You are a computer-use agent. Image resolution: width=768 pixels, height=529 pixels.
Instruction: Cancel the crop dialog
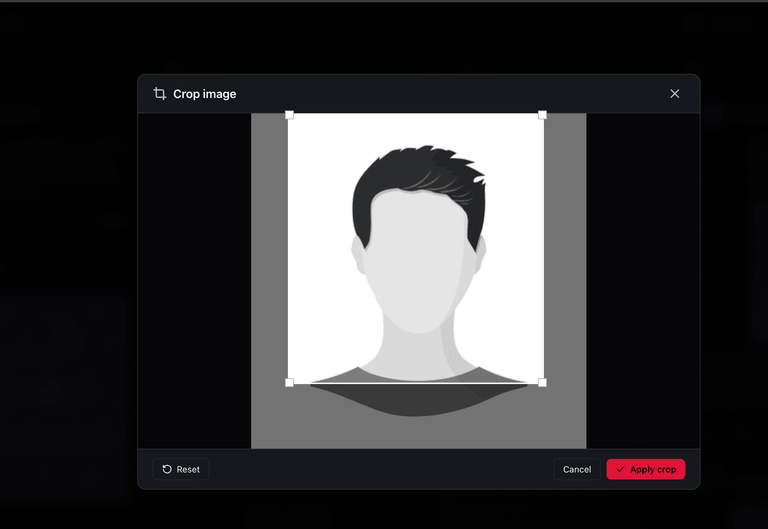[577, 469]
